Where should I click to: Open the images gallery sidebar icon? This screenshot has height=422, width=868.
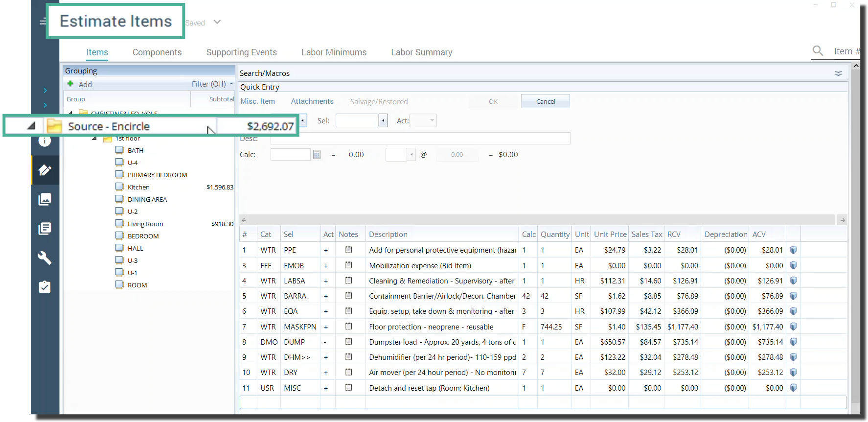pyautogui.click(x=45, y=199)
